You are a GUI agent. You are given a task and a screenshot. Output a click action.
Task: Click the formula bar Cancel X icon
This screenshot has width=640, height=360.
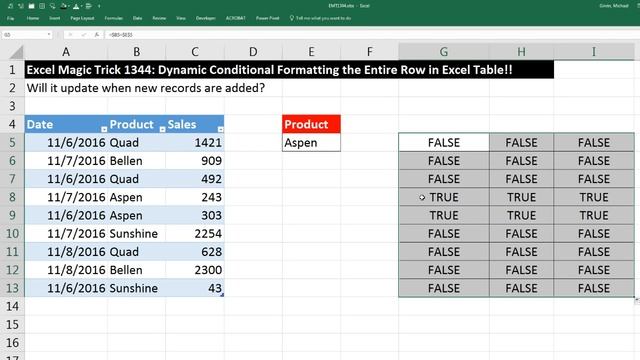(70, 35)
